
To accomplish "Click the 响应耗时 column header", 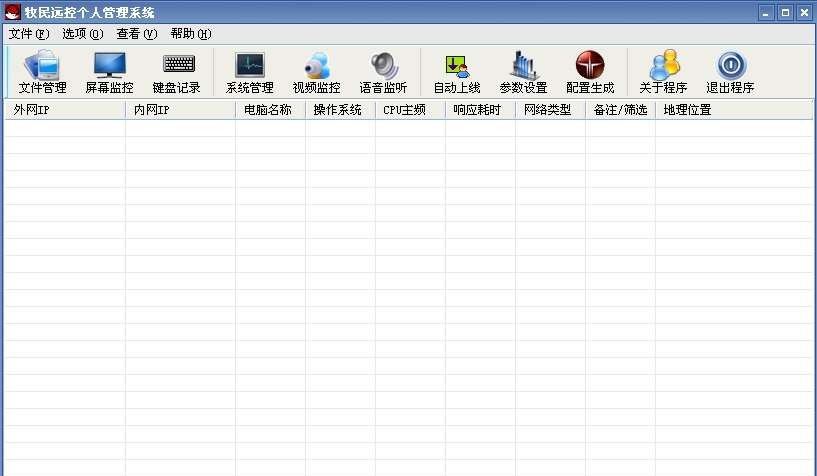I will point(480,110).
